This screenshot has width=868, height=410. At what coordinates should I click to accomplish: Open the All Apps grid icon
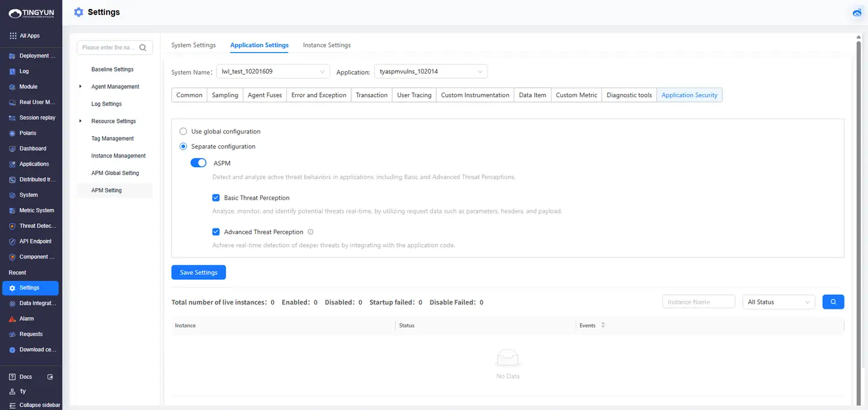coord(13,36)
